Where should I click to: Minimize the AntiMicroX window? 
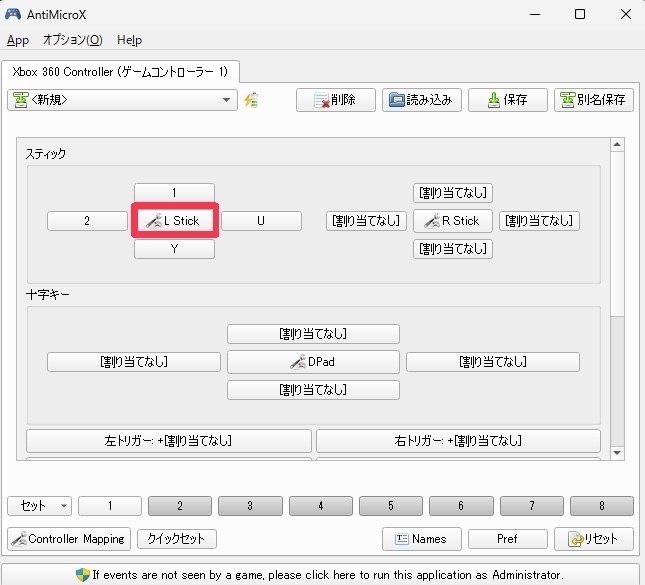(x=535, y=14)
